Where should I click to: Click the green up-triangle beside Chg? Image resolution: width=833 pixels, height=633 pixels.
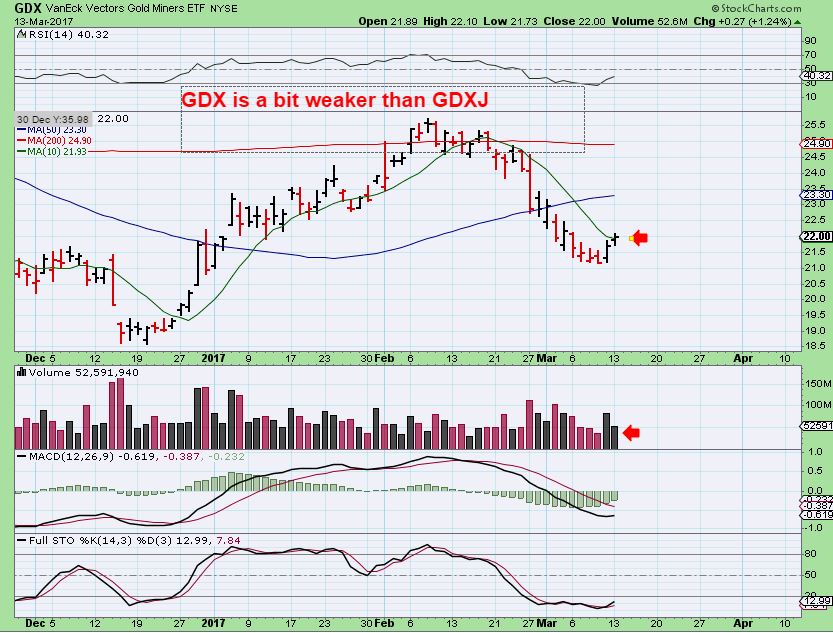point(797,22)
